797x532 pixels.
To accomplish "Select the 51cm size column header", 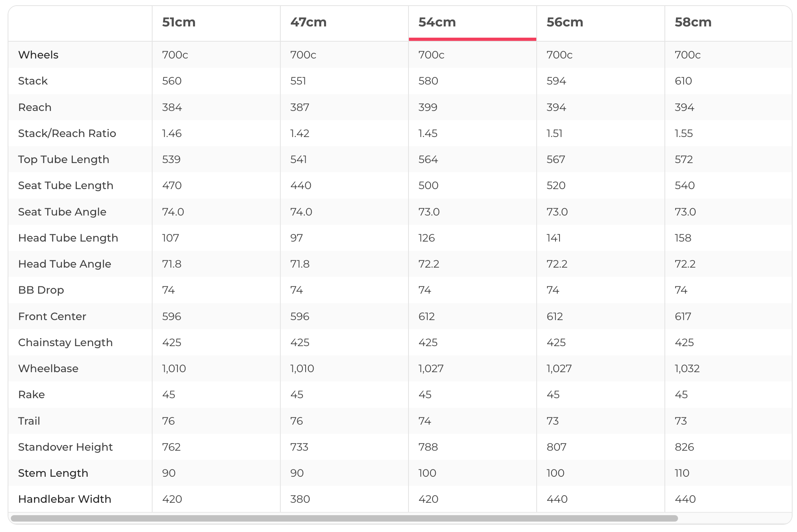I will [x=179, y=22].
